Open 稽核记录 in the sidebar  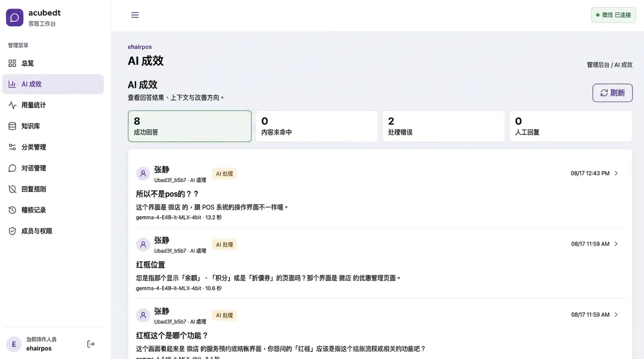click(x=53, y=210)
